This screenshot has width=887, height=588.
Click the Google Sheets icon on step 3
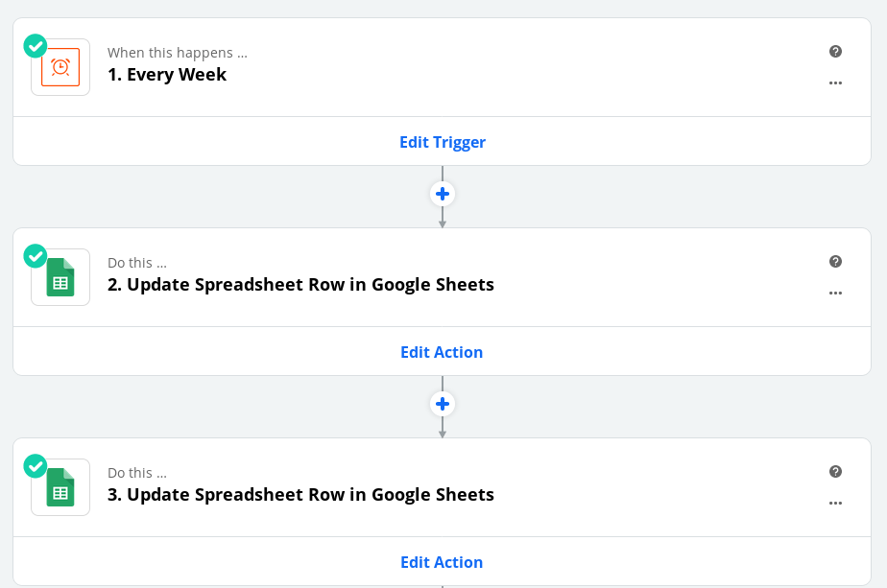tap(60, 487)
